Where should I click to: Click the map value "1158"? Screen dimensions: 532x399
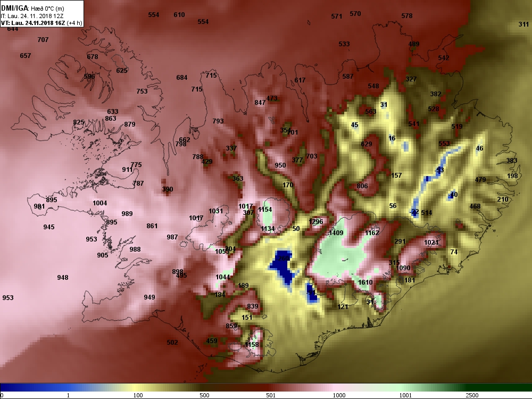tap(252, 344)
